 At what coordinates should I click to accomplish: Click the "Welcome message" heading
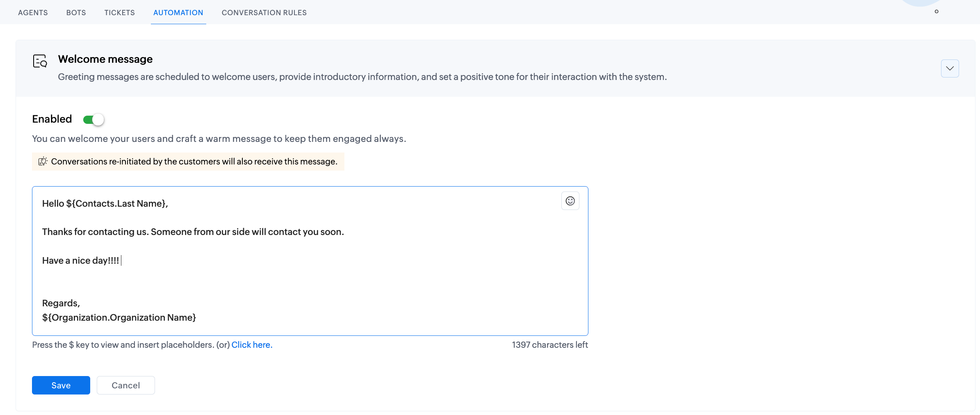[x=105, y=59]
